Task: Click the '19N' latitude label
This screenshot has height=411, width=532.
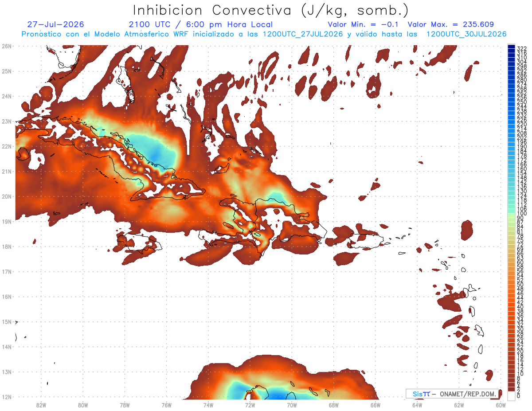Action: pos(6,221)
